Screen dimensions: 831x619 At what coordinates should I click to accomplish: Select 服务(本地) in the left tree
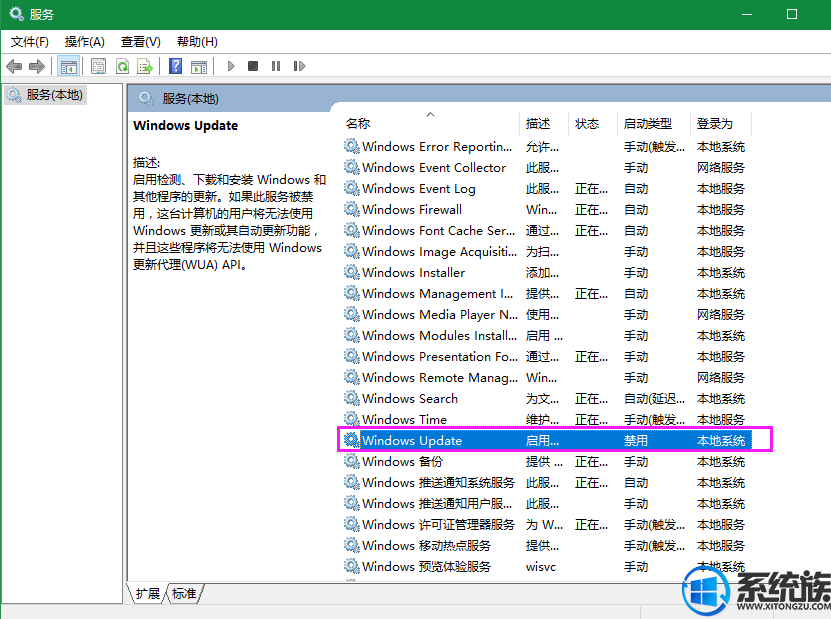(55, 95)
